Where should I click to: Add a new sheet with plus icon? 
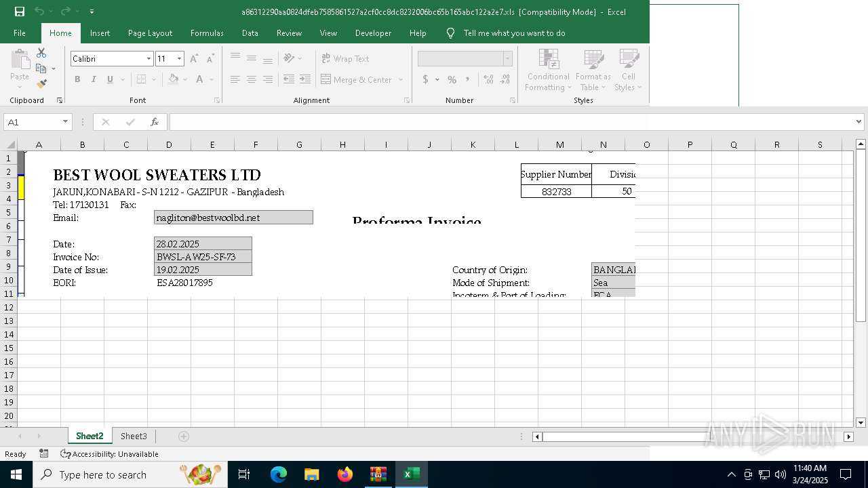pyautogui.click(x=183, y=436)
